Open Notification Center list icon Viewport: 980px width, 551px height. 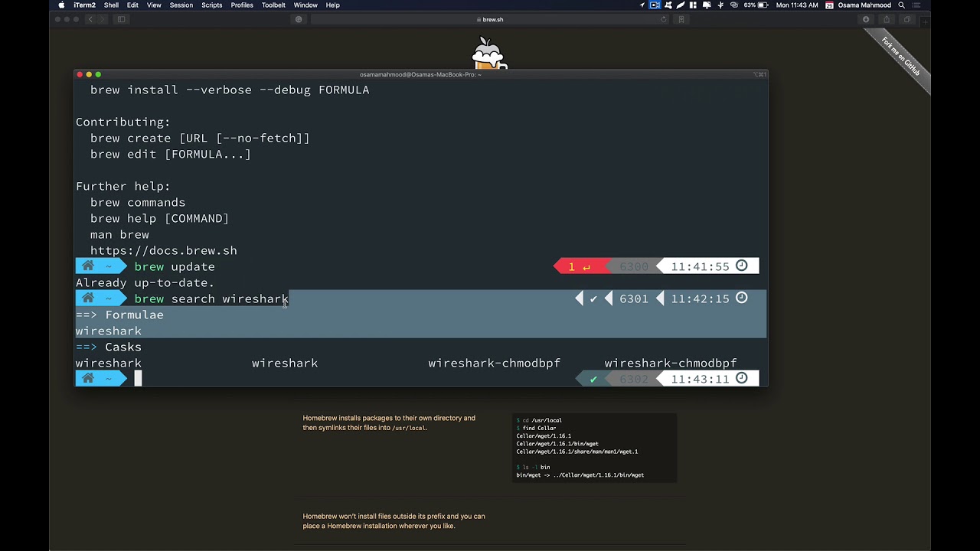click(x=916, y=5)
